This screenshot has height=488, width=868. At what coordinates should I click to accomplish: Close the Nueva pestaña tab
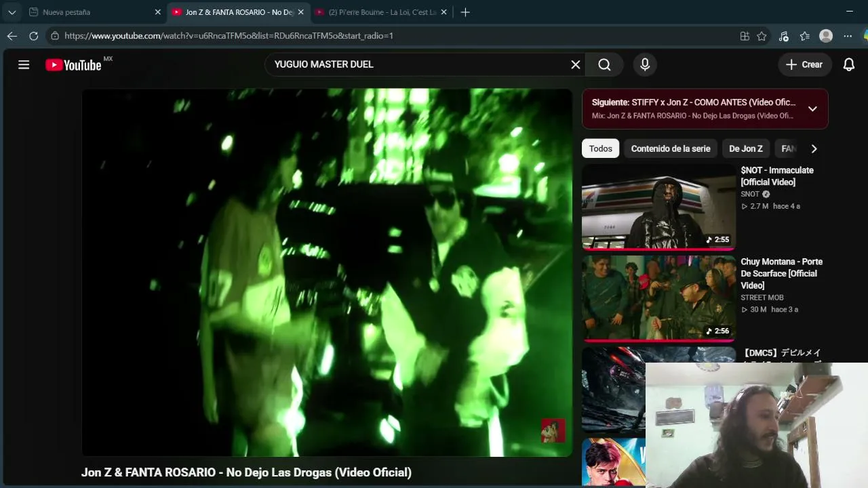pos(158,12)
